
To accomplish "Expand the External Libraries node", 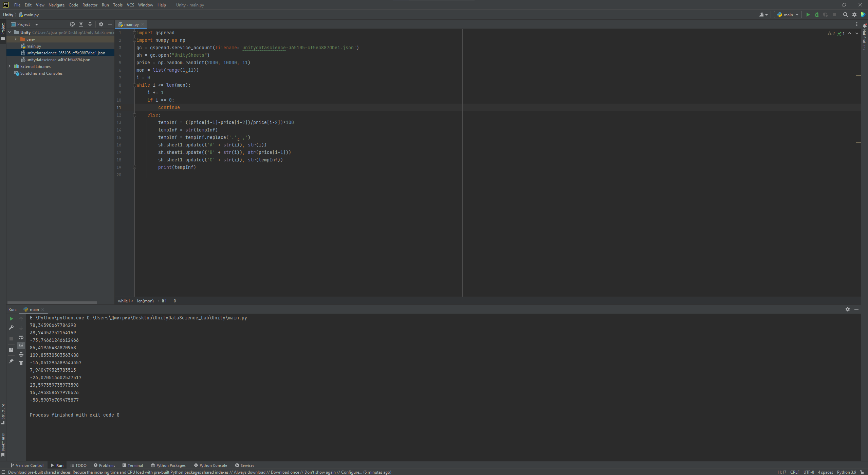I will (x=10, y=66).
